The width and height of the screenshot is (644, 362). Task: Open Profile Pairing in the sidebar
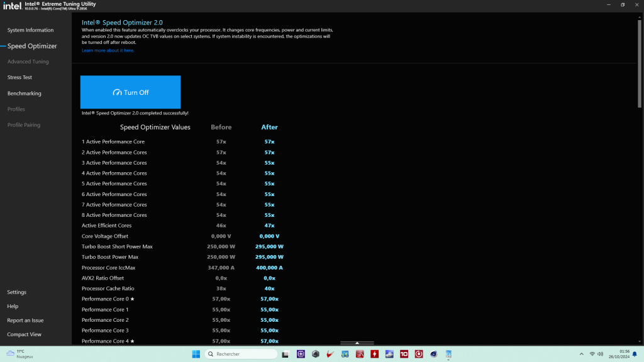pos(24,125)
